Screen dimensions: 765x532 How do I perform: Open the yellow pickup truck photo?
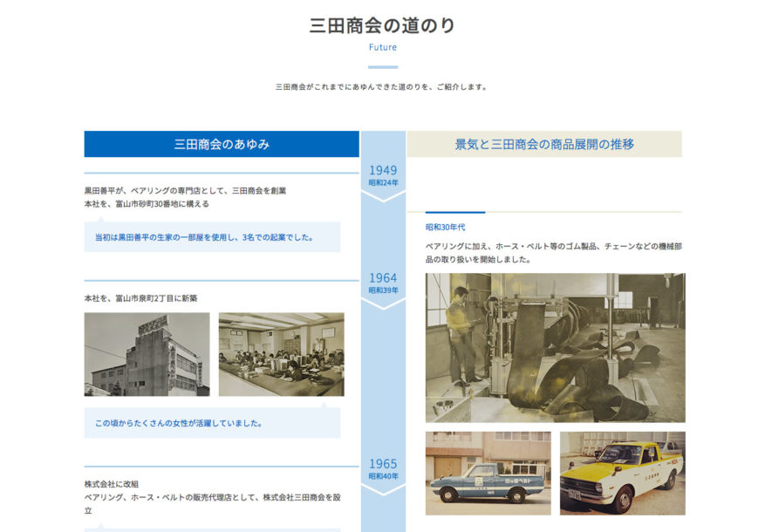[x=622, y=473]
